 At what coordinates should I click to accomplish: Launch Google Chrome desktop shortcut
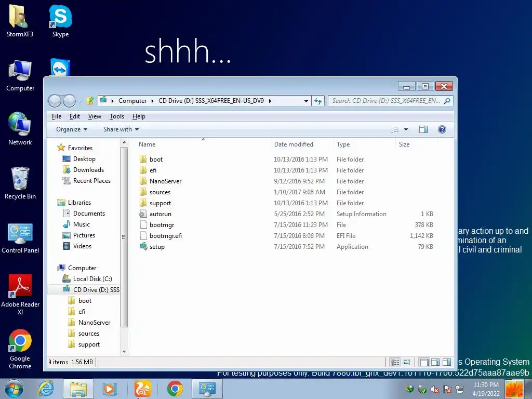coord(20,349)
